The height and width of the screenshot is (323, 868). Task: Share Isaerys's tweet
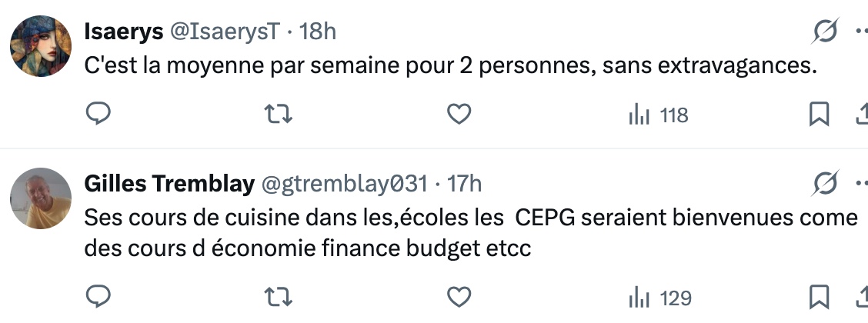coord(862,115)
